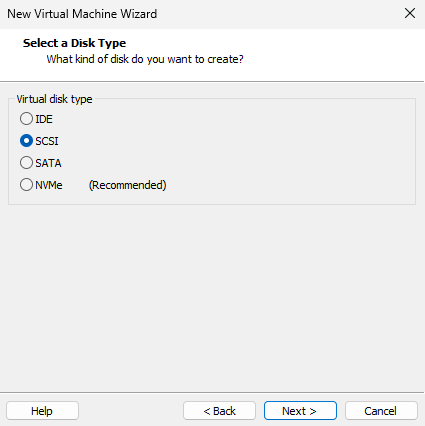Open Help for the wizard
This screenshot has width=425, height=426.
pyautogui.click(x=42, y=411)
